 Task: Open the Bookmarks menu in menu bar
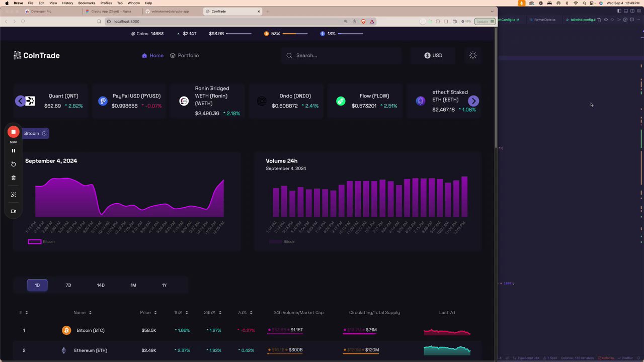pos(87,3)
